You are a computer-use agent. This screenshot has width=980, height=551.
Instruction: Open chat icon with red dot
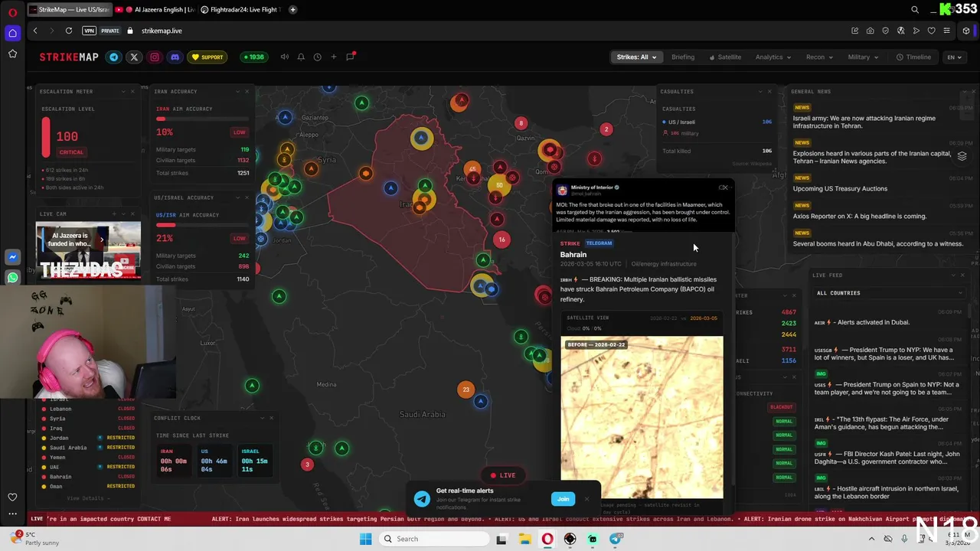pos(351,57)
